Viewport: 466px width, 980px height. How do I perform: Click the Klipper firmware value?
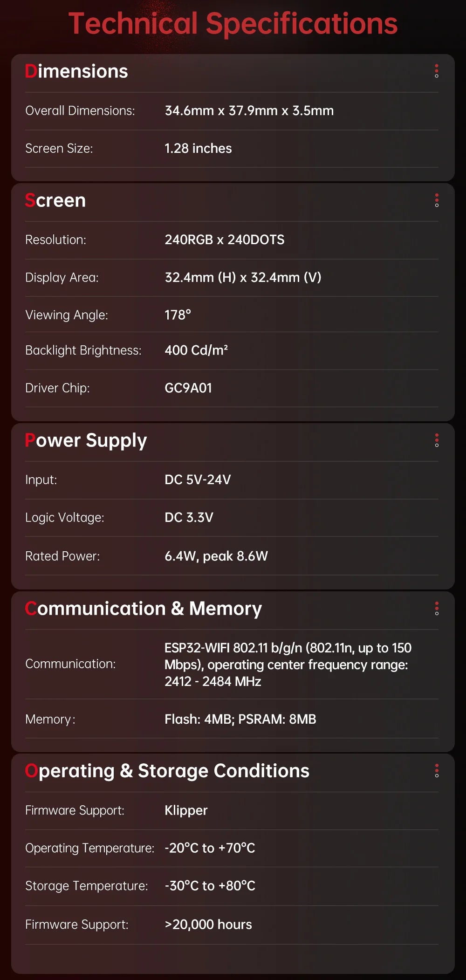(186, 811)
